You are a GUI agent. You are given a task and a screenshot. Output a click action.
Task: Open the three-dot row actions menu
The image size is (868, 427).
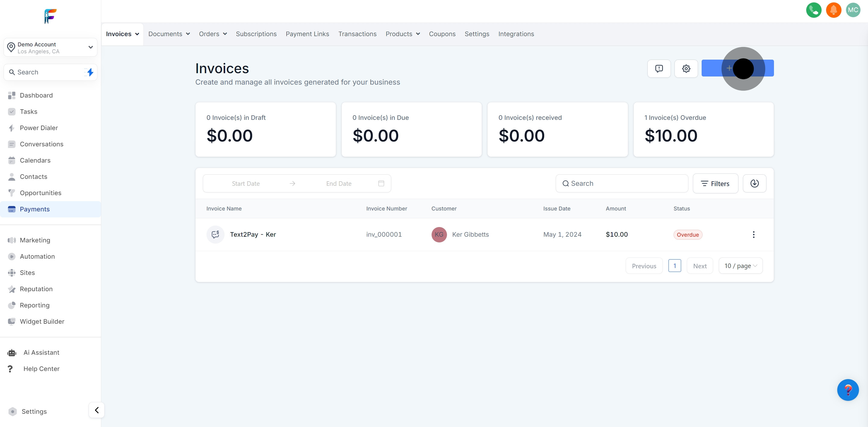tap(753, 235)
